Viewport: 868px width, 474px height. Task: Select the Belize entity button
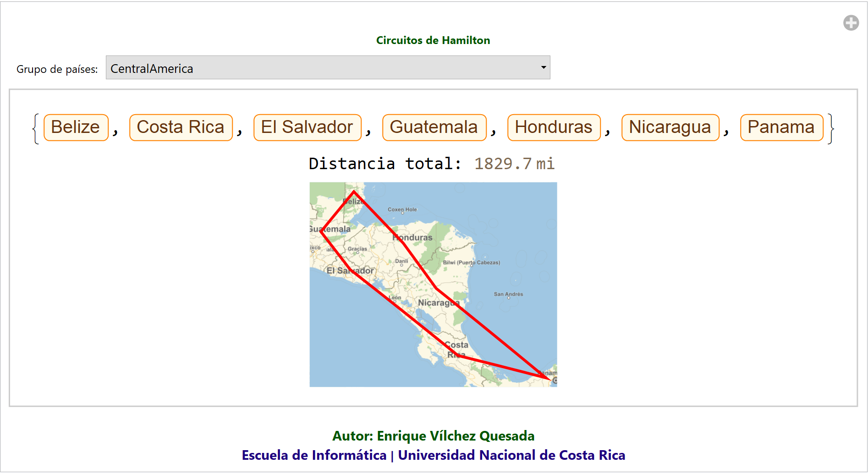pos(76,127)
